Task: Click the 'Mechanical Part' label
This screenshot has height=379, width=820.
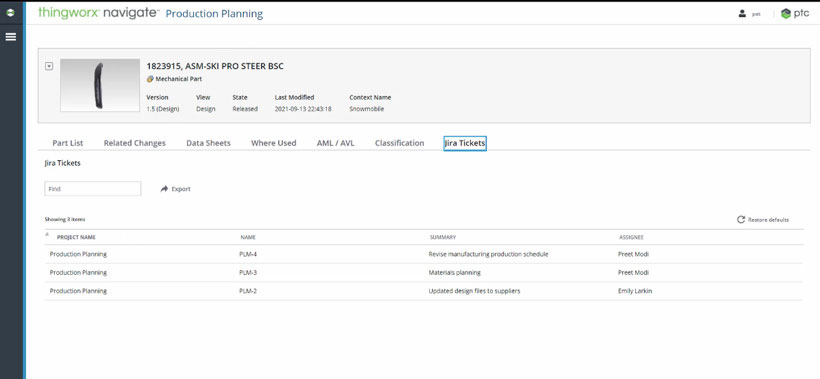Action: click(x=179, y=79)
